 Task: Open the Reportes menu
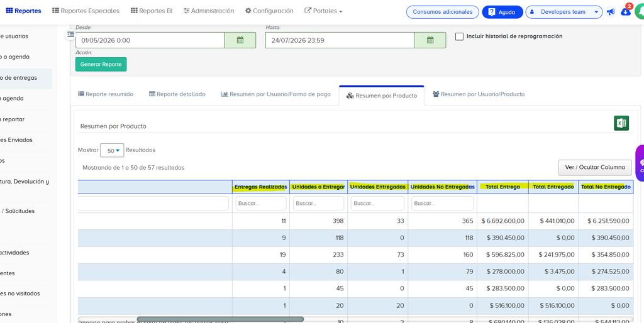click(23, 11)
